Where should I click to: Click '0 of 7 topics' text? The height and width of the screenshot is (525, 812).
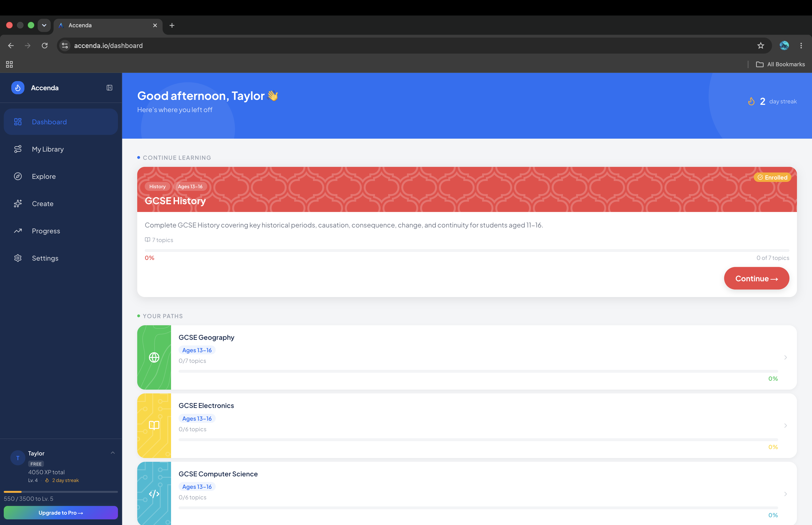[773, 258]
